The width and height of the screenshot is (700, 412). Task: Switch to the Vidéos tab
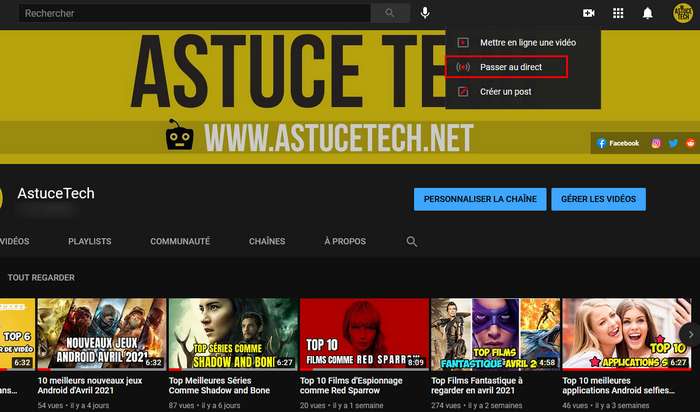point(15,241)
